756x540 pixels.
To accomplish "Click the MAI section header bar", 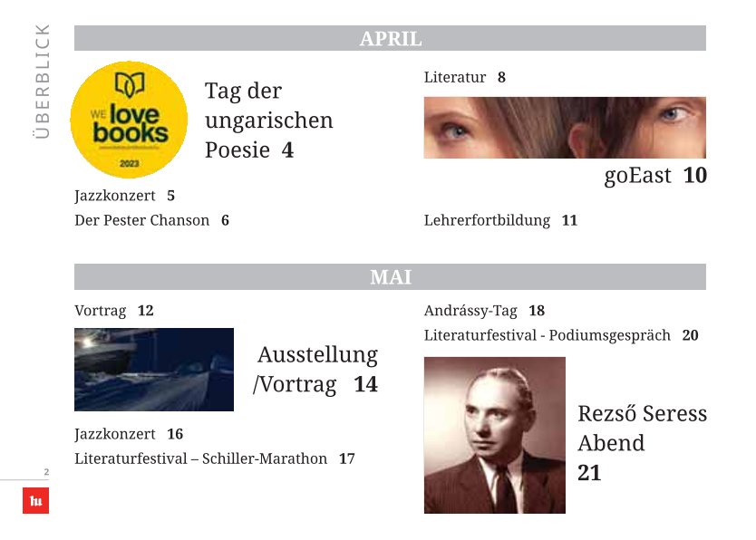I will [390, 277].
